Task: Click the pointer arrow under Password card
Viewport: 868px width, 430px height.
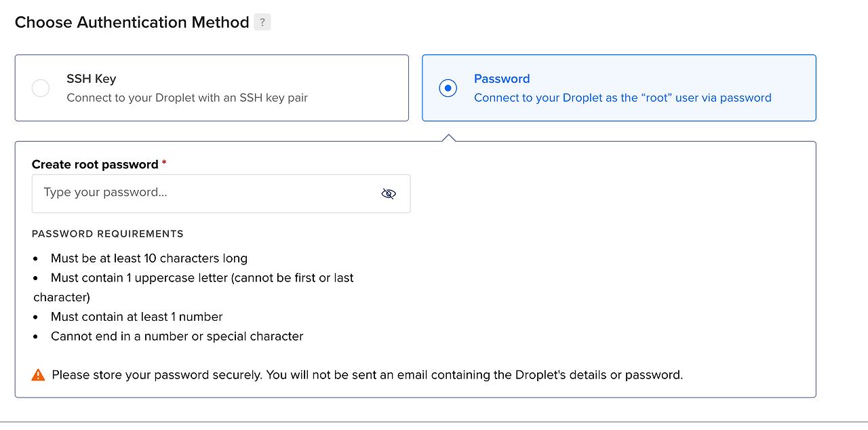Action: pos(448,138)
